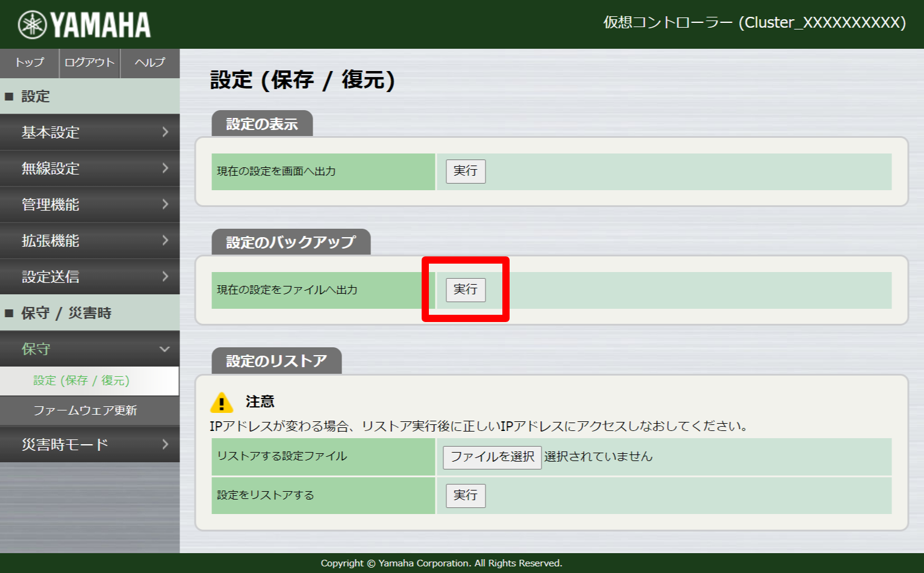The height and width of the screenshot is (573, 924).
Task: Open the ヘルプ page
Action: click(x=149, y=63)
